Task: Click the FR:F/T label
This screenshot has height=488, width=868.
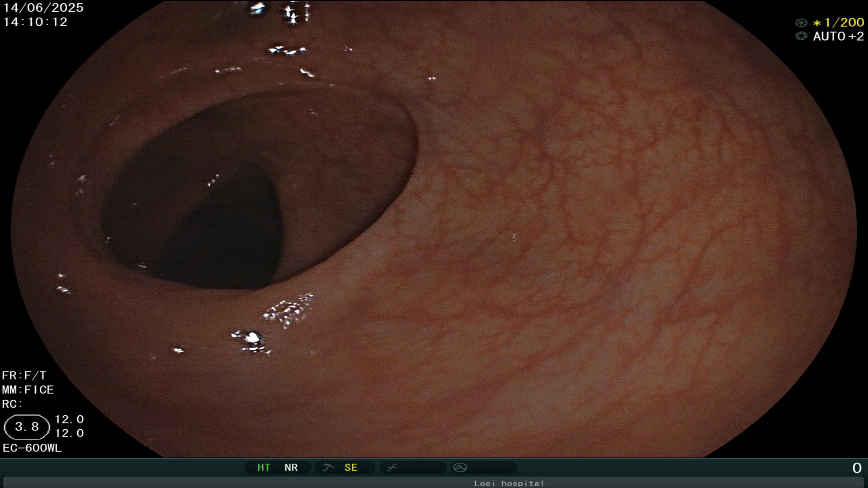Action: [x=24, y=375]
